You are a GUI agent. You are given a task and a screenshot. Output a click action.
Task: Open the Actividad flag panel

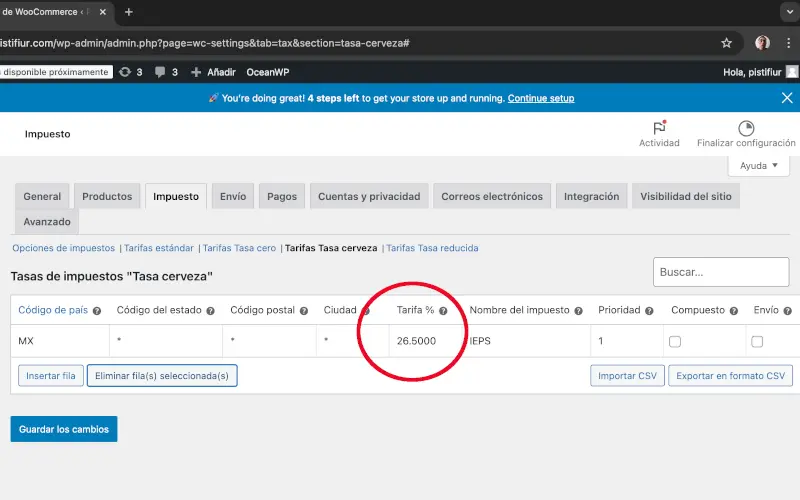tap(659, 134)
